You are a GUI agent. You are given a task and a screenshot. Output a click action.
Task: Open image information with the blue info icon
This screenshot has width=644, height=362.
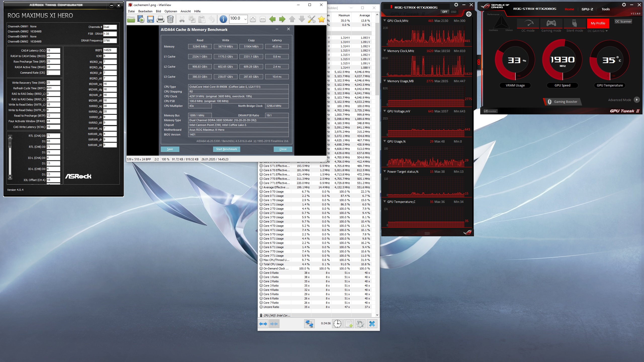click(223, 19)
